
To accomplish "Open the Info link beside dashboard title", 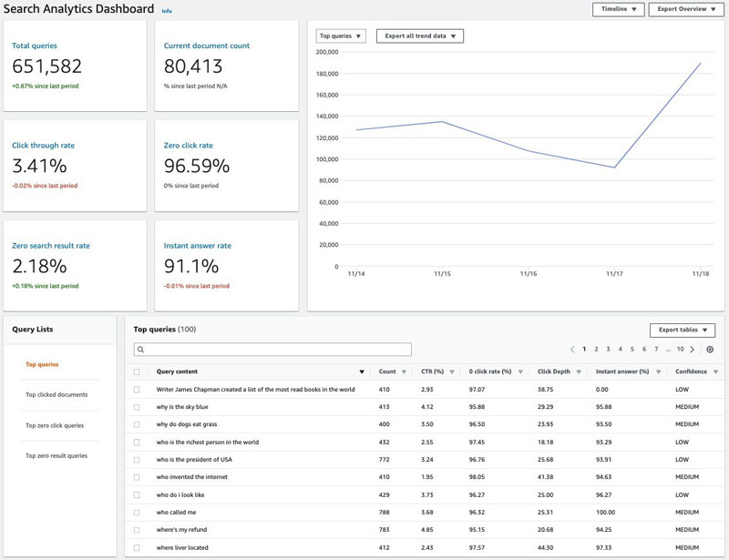I will tap(166, 11).
